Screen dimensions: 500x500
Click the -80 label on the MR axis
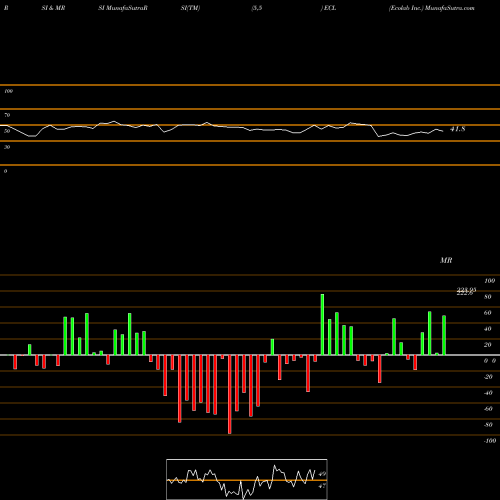pos(488,425)
